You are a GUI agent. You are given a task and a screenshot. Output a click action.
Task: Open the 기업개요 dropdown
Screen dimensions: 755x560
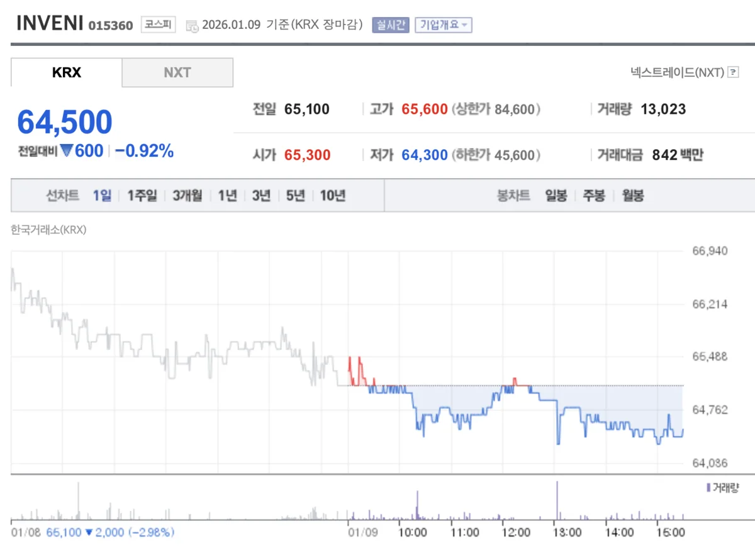(x=443, y=25)
